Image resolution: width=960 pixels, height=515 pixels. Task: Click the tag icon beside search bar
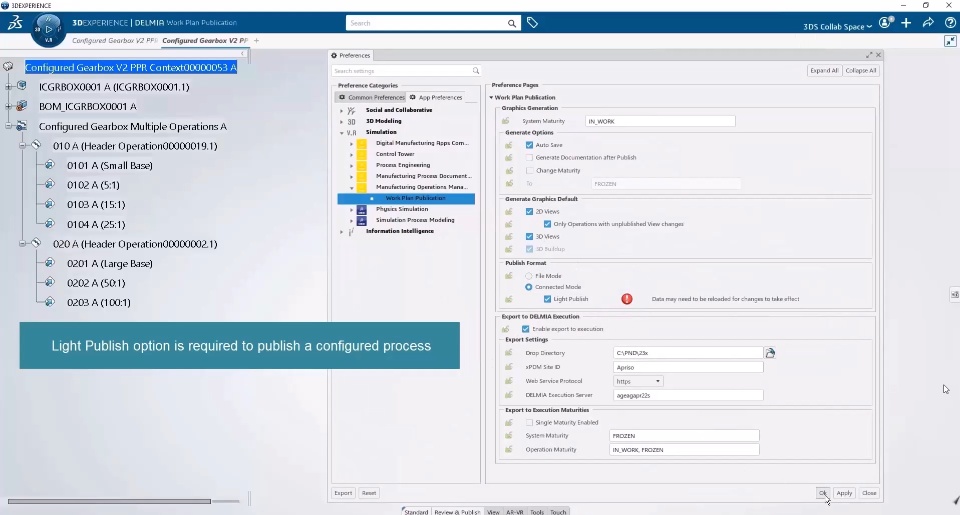(x=532, y=23)
